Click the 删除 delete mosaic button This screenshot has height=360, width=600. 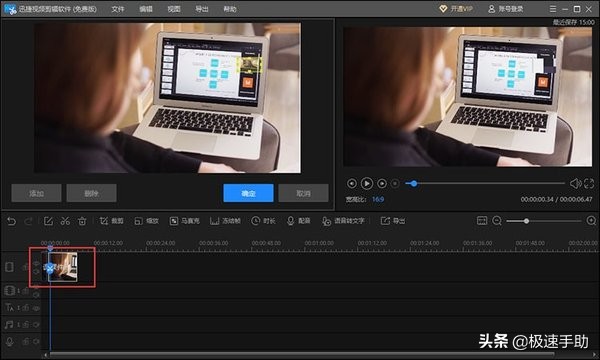(x=91, y=193)
